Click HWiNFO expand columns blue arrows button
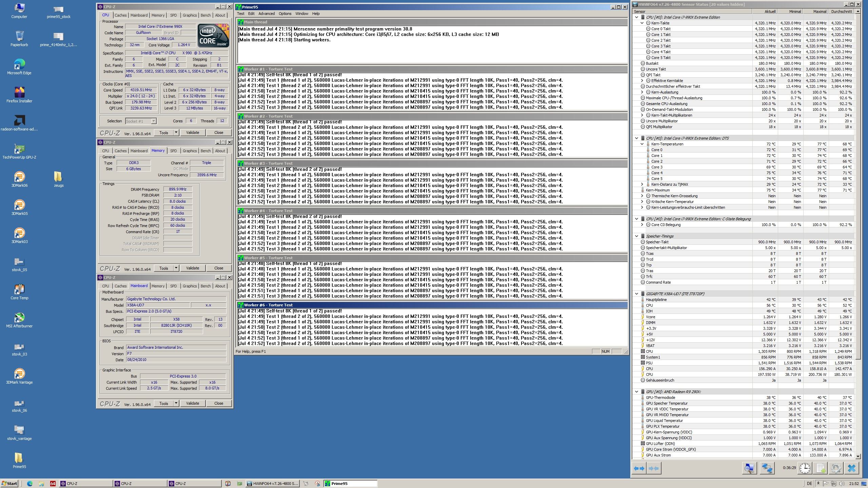The height and width of the screenshot is (488, 868). (639, 468)
